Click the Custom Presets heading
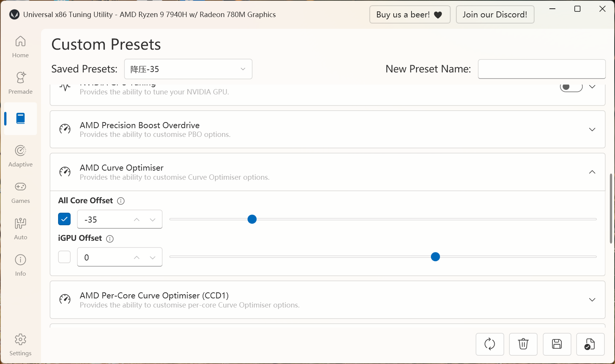Image resolution: width=615 pixels, height=364 pixels. (x=106, y=44)
